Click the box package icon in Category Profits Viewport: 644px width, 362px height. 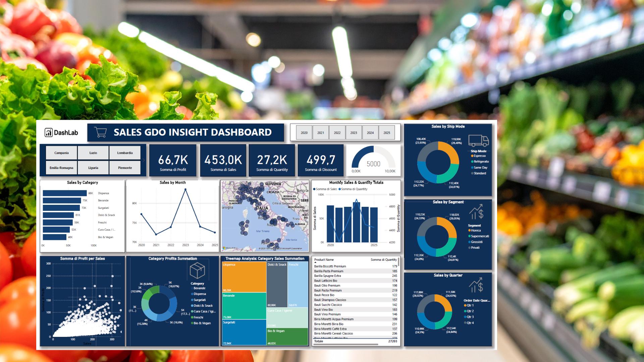(x=197, y=270)
